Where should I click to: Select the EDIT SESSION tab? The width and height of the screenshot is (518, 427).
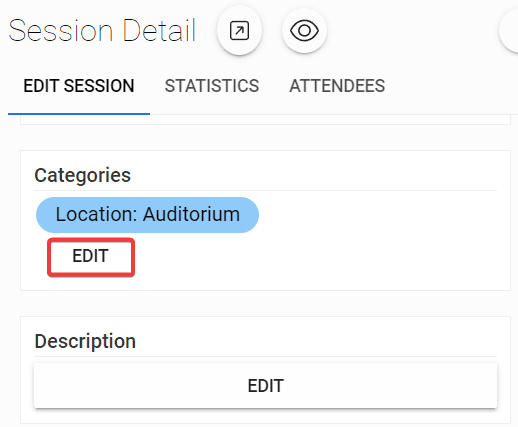79,86
